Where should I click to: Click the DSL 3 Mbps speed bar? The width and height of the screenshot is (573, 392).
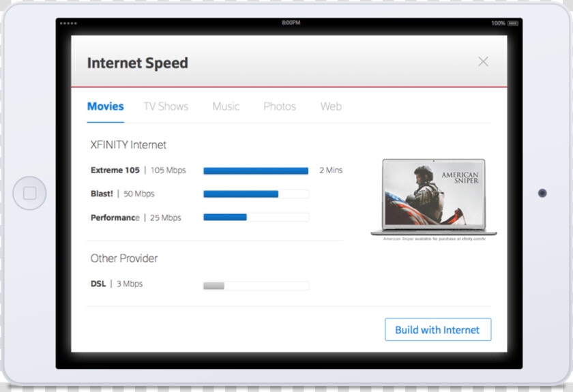pyautogui.click(x=256, y=286)
